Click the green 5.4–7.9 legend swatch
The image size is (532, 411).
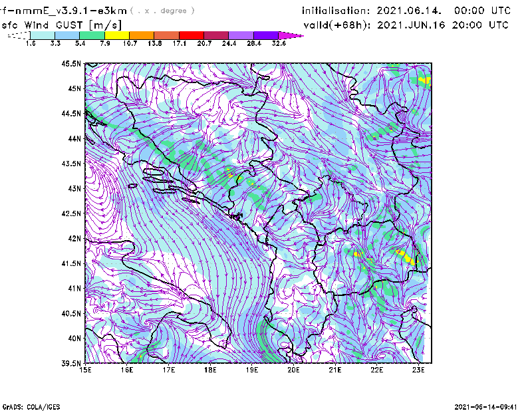(x=92, y=35)
